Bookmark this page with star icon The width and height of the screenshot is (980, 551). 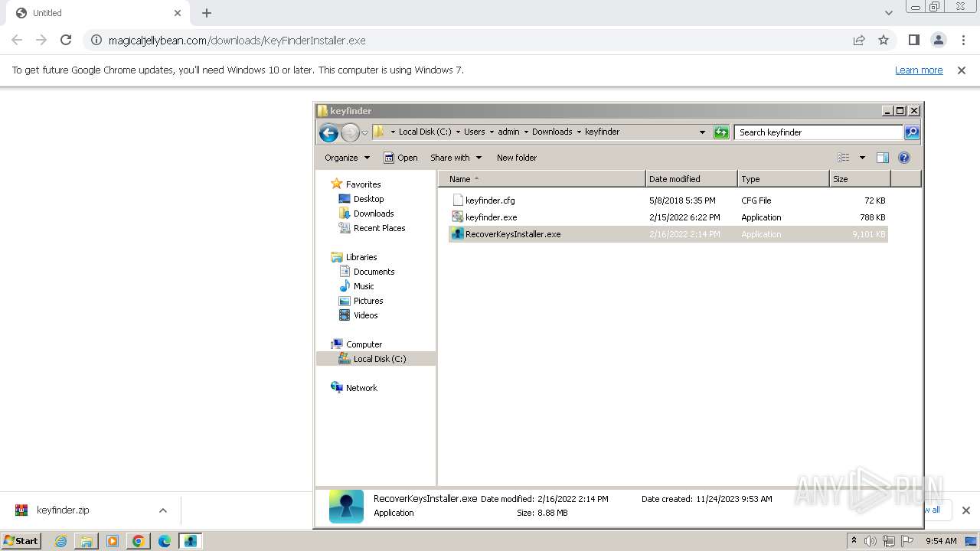click(884, 41)
